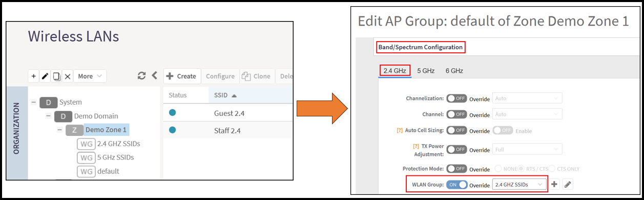The image size is (644, 200).
Task: Click the Configure button
Action: [220, 76]
